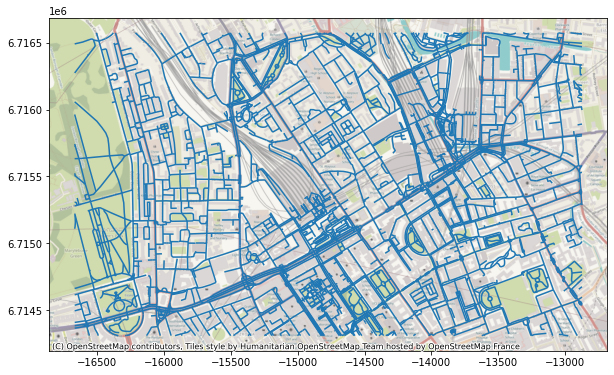The height and width of the screenshot is (375, 614).
Task: Click the 1e6 axis multiplier label
Action: click(58, 11)
